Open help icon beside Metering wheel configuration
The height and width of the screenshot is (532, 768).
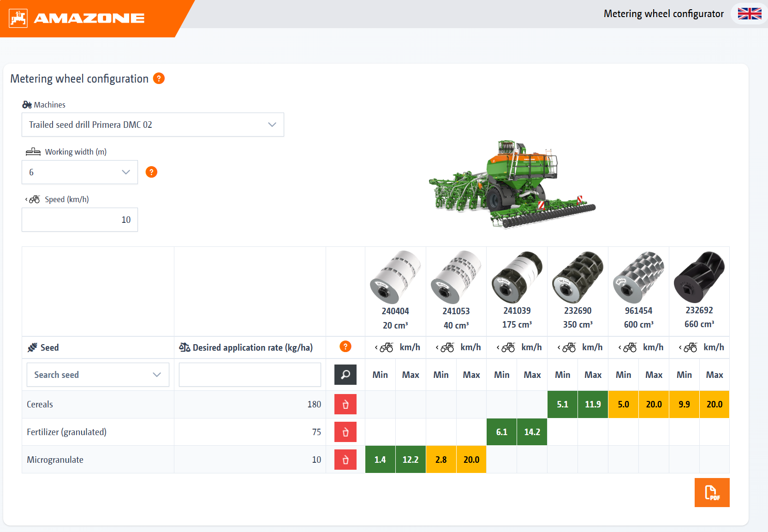(159, 78)
